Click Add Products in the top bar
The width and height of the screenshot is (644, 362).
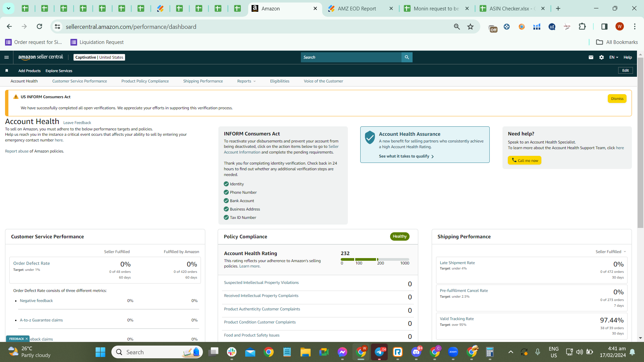[30, 71]
